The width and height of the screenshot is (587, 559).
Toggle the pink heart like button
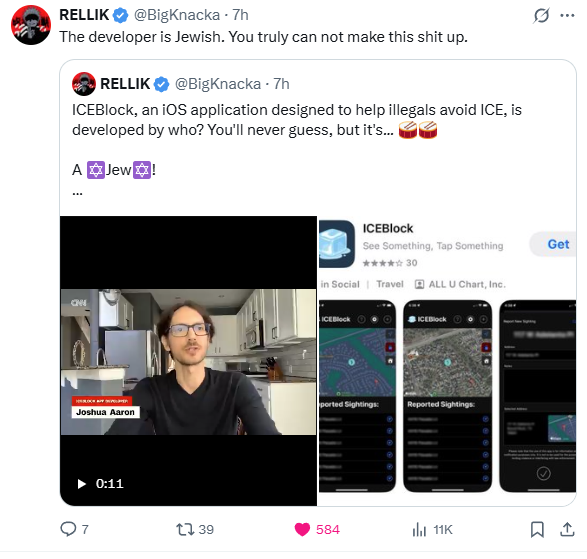(302, 529)
